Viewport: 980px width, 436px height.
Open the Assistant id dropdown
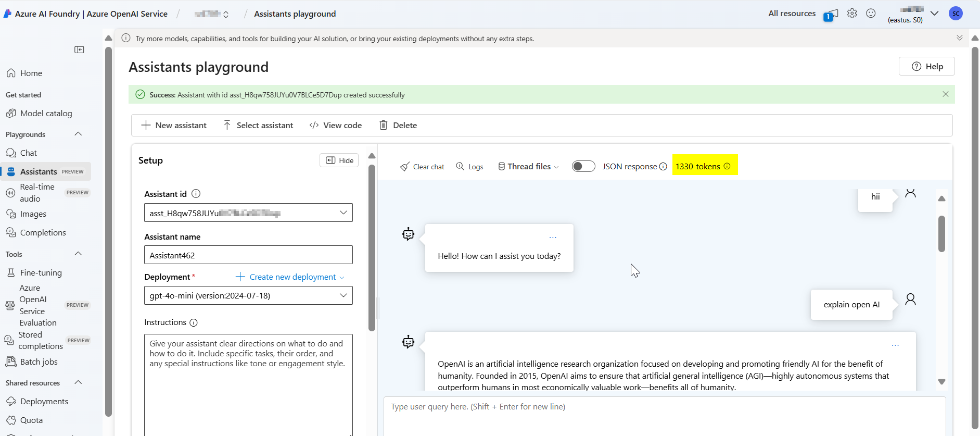pyautogui.click(x=248, y=213)
